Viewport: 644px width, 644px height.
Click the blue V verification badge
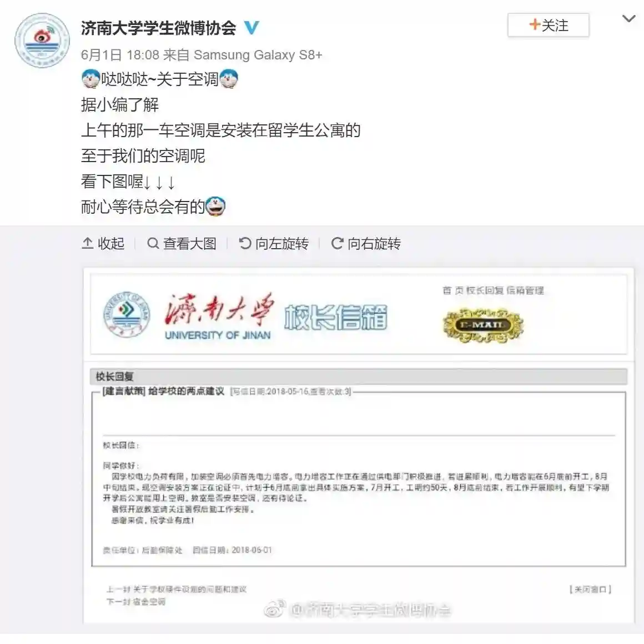click(251, 28)
